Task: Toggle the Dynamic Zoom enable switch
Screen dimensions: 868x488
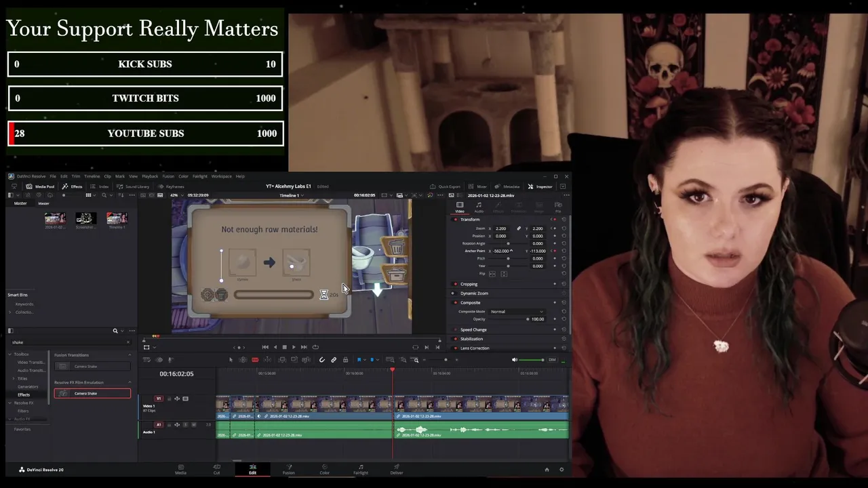Action: tap(455, 293)
